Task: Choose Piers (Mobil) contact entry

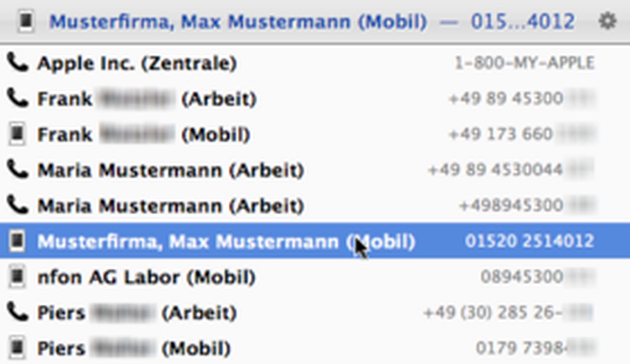Action: (x=134, y=348)
